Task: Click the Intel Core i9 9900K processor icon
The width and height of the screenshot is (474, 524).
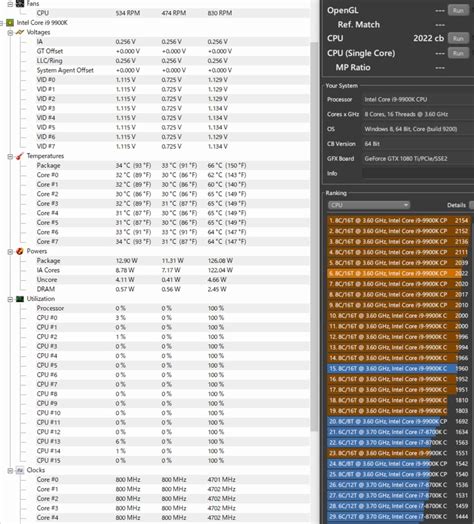Action: pos(10,23)
